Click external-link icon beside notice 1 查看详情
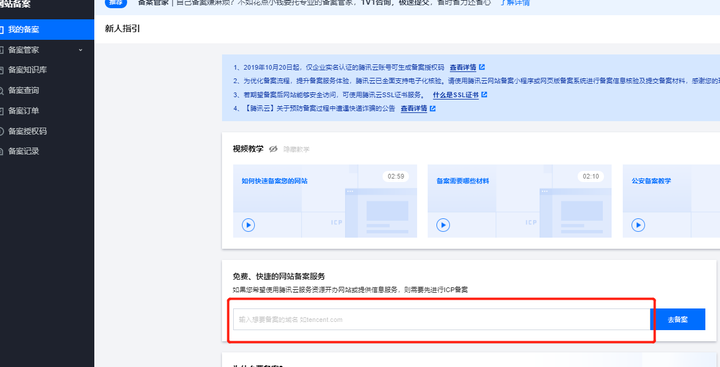Viewport: 720px width, 367px height. tap(482, 67)
